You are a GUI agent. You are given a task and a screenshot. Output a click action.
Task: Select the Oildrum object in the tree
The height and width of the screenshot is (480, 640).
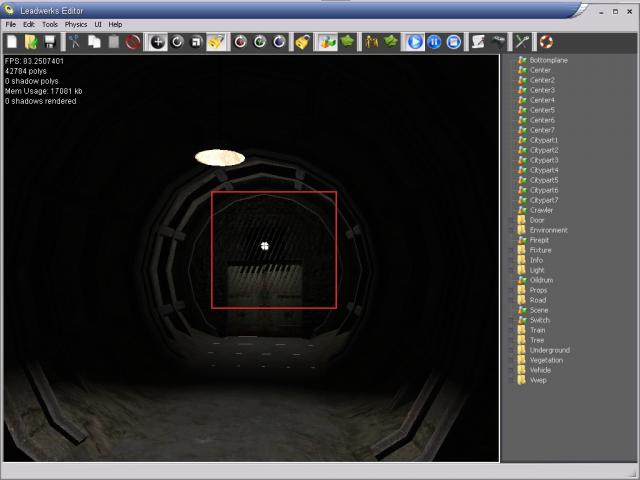pyautogui.click(x=541, y=280)
